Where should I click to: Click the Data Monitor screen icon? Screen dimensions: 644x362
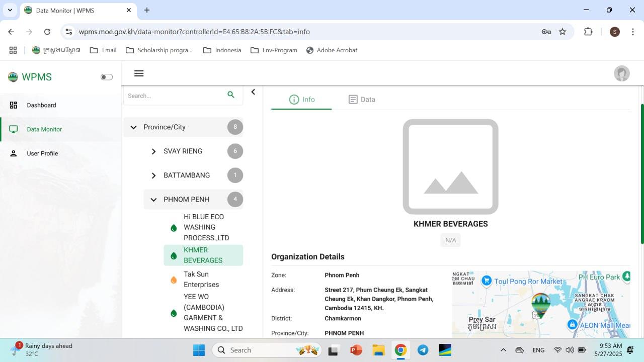(x=14, y=129)
